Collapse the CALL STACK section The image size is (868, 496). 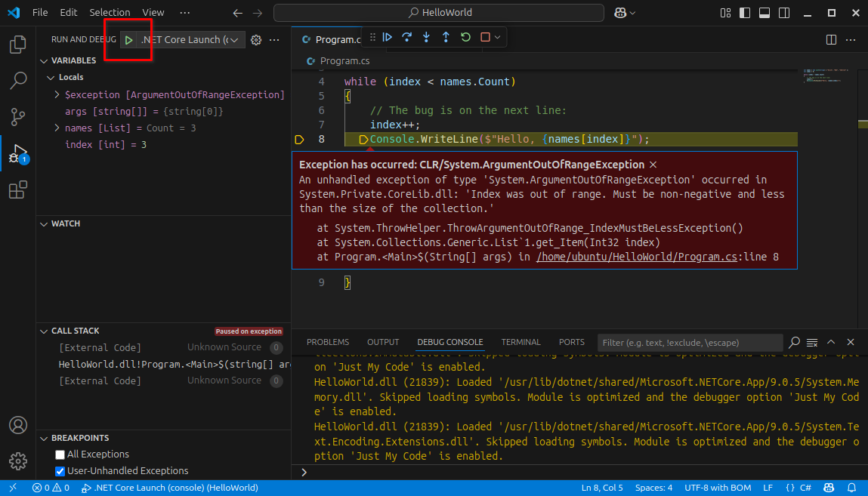tap(45, 331)
